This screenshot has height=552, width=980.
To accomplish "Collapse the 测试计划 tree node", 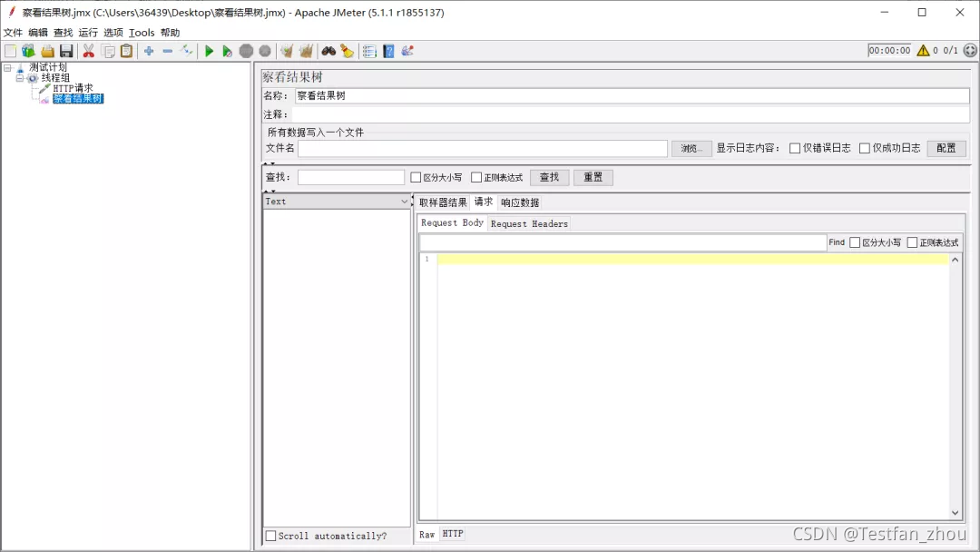I will 7,67.
